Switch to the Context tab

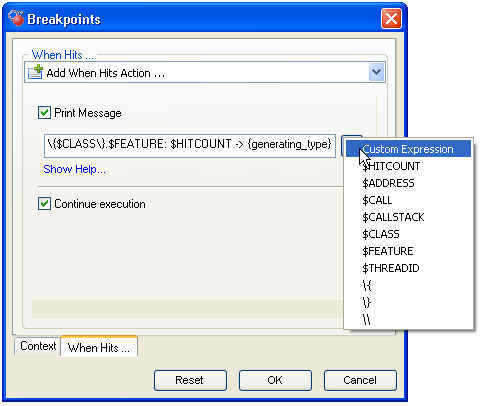pyautogui.click(x=38, y=346)
